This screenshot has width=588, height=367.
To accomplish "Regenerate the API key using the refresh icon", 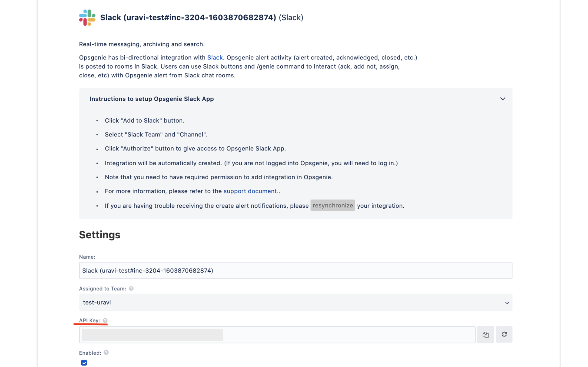I will [x=504, y=334].
